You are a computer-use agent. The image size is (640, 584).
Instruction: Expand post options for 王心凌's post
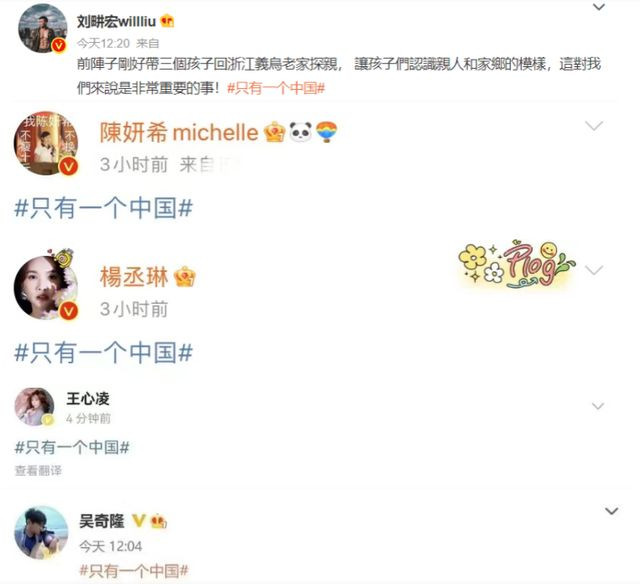click(598, 406)
